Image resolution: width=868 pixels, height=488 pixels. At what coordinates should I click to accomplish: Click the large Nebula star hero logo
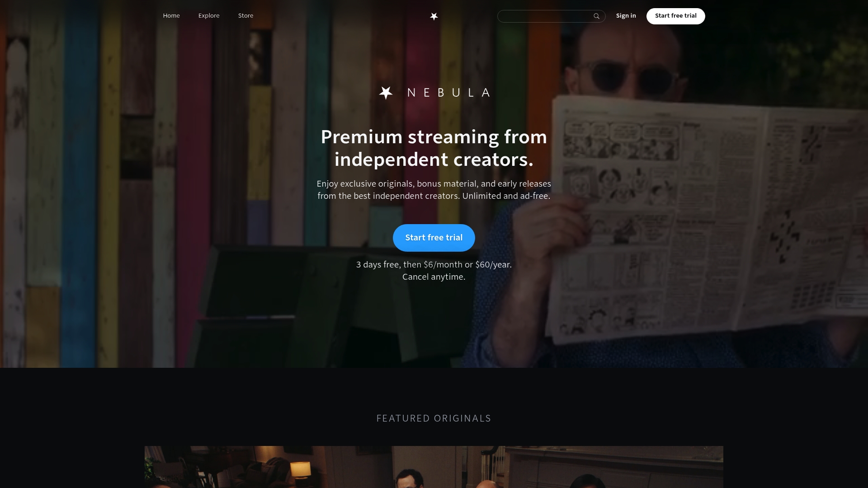[386, 93]
